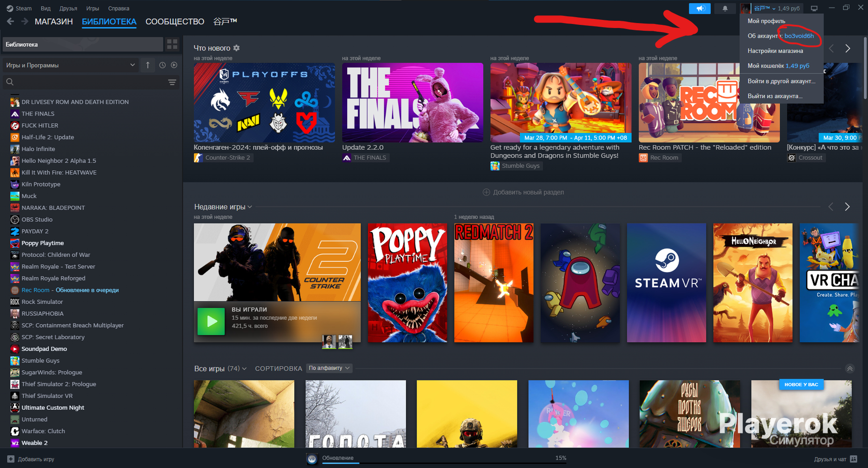Open the notifications bell

pyautogui.click(x=725, y=8)
